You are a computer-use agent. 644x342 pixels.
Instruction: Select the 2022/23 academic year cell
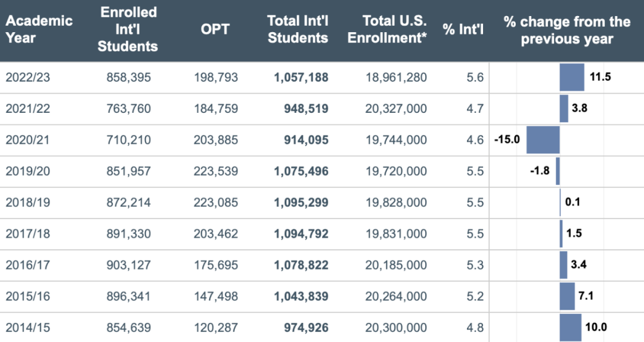[28, 77]
